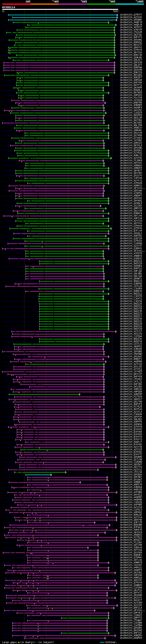Click the red 20% identity legend segment

click(16, 4)
